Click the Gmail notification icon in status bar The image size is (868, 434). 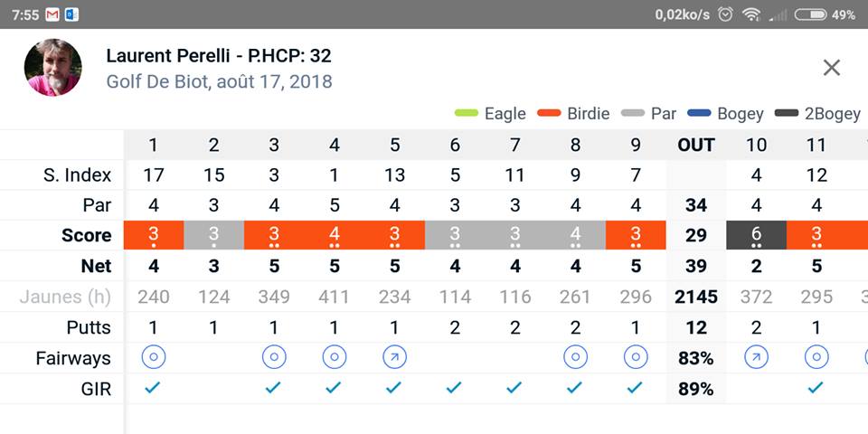52,14
